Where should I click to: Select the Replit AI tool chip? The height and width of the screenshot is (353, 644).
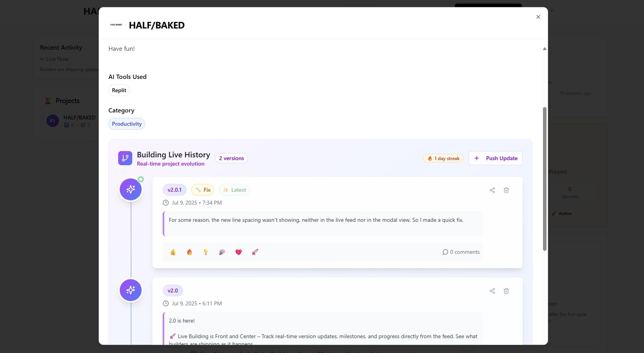pyautogui.click(x=119, y=90)
